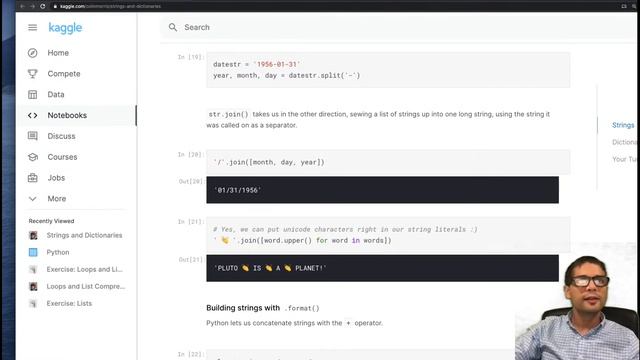The height and width of the screenshot is (360, 640).
Task: Click browser forward arrow
Action: click(x=32, y=6)
